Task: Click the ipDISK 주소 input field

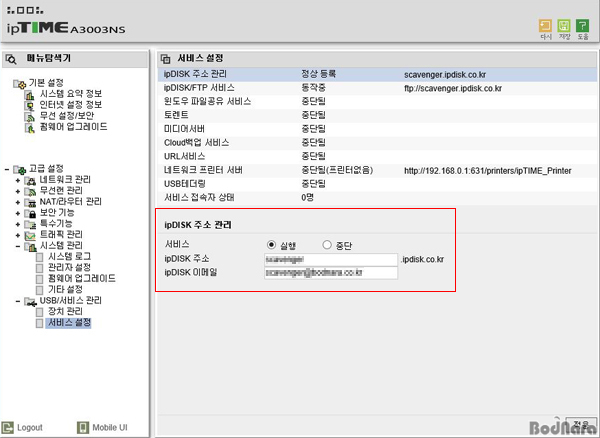Action: (x=331, y=260)
